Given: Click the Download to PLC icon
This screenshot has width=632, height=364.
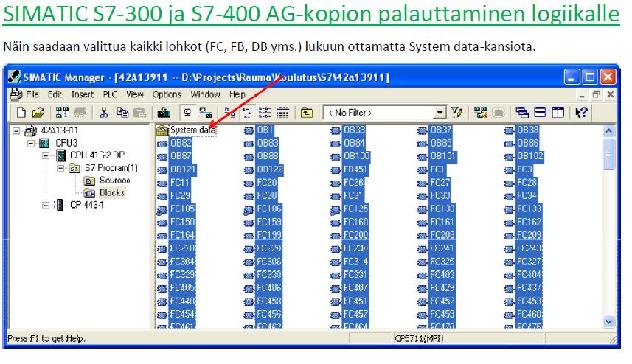Looking at the screenshot, I should pyautogui.click(x=164, y=113).
